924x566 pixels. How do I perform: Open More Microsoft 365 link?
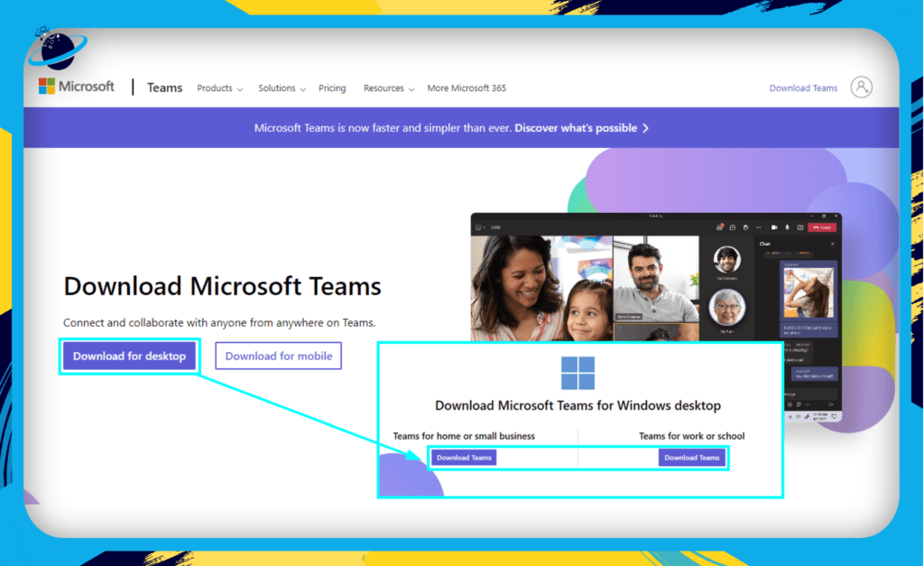(x=467, y=88)
